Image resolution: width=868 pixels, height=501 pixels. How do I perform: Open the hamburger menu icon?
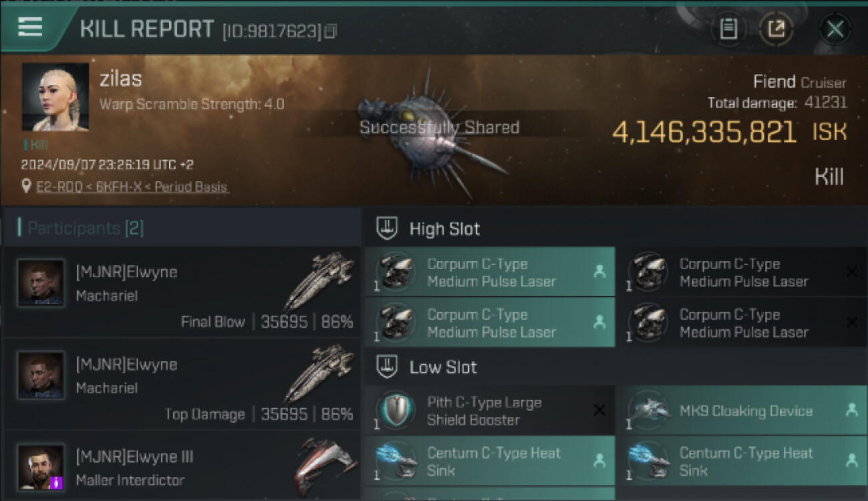[x=30, y=27]
